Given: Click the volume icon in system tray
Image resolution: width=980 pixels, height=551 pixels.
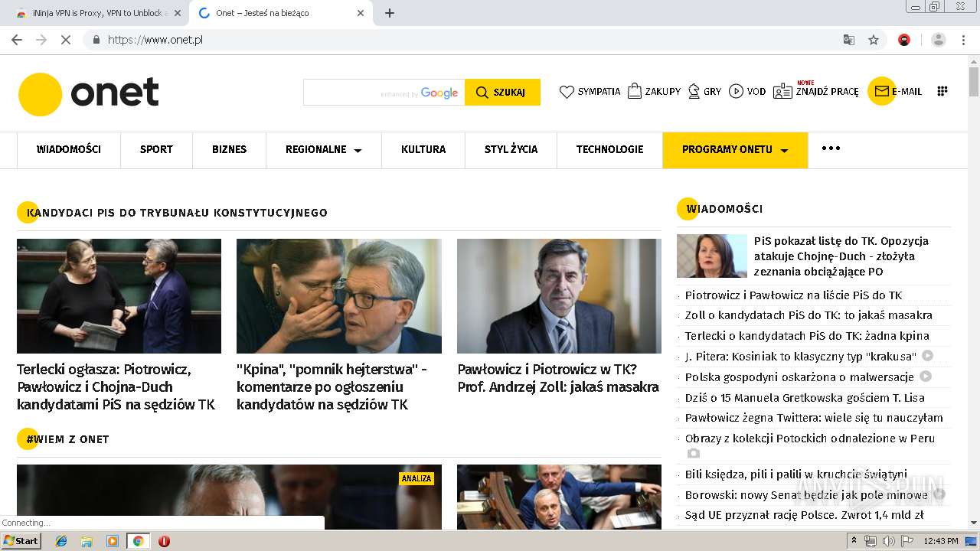Looking at the screenshot, I should (888, 541).
